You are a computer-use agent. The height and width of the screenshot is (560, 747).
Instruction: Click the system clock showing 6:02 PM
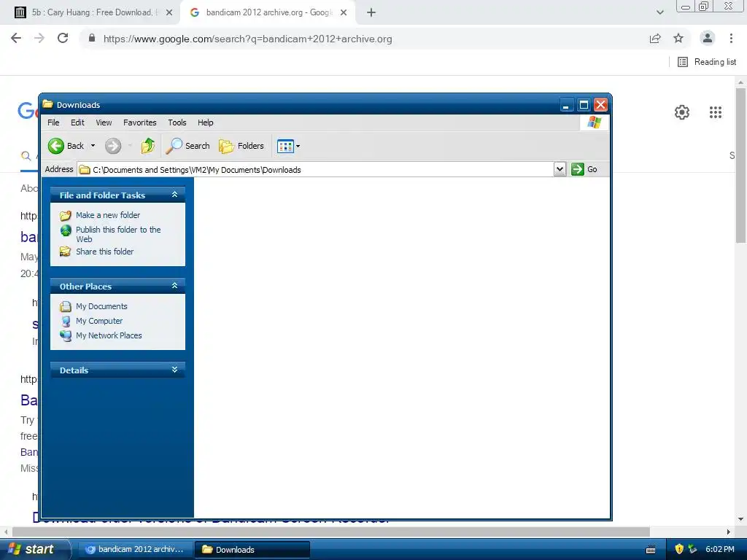pos(720,549)
